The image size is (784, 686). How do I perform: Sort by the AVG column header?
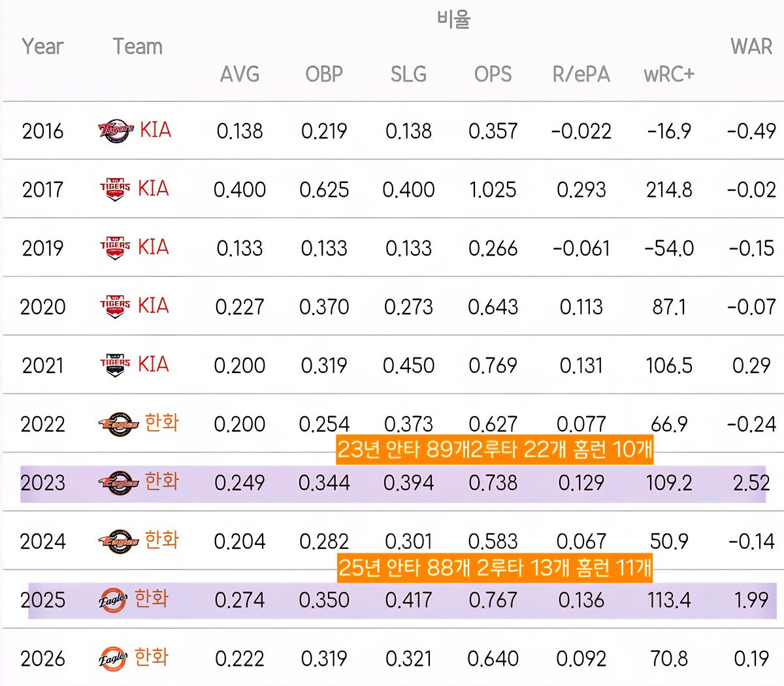(240, 74)
